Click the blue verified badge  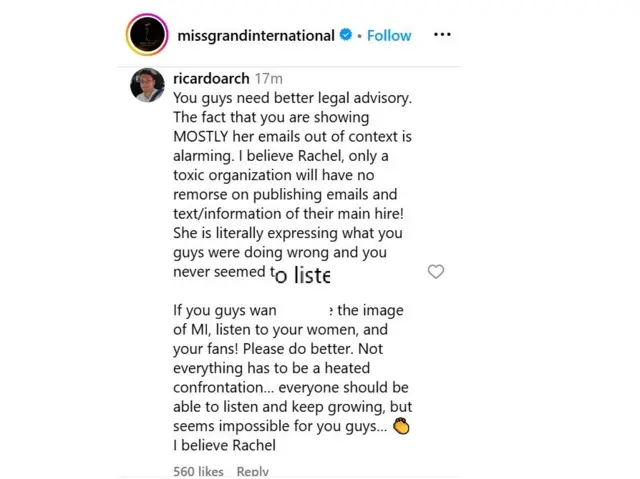point(346,35)
